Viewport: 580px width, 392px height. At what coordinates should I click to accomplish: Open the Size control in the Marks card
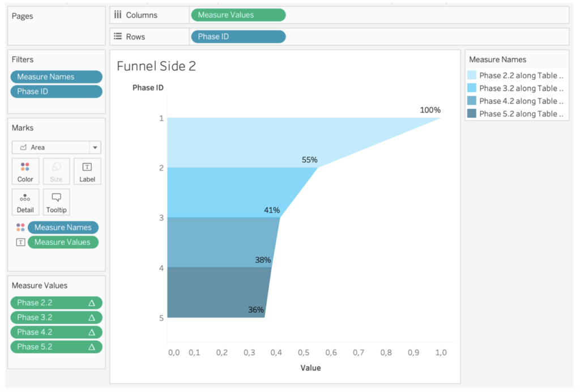click(56, 171)
